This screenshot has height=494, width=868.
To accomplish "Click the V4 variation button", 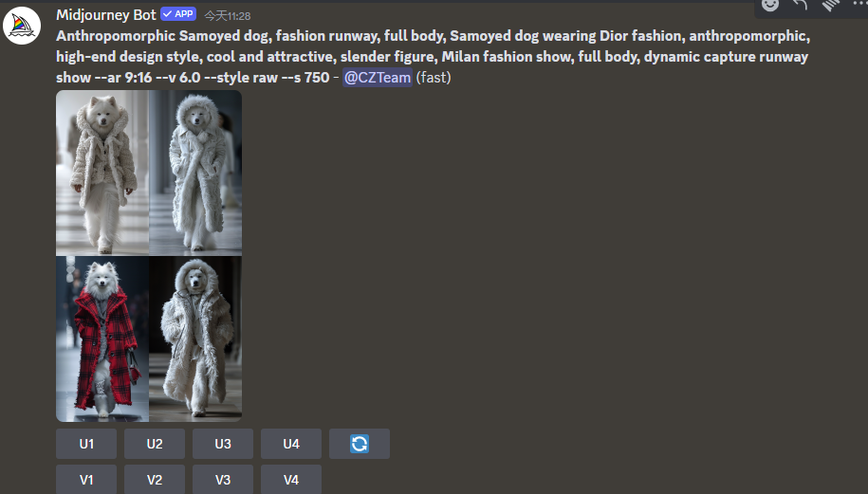I will pos(291,479).
